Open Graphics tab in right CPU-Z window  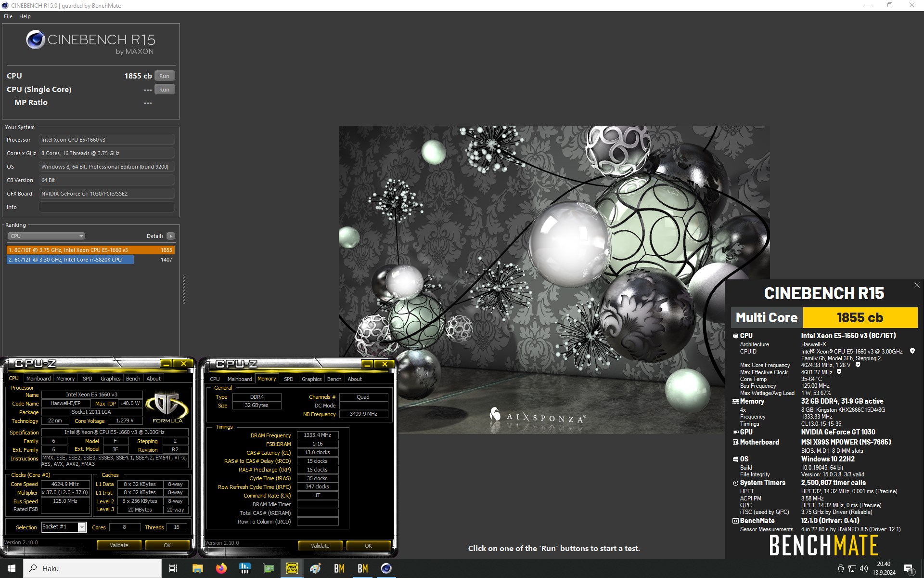pyautogui.click(x=311, y=379)
